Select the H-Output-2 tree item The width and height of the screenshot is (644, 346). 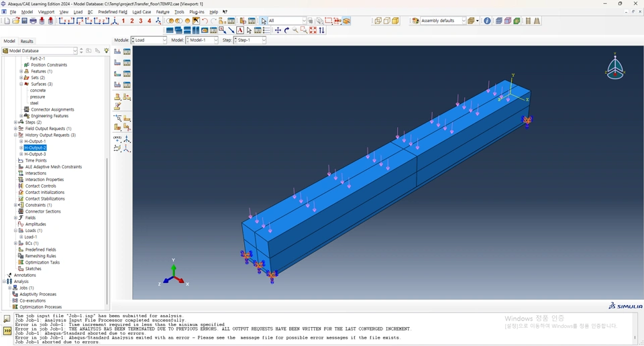pos(35,148)
